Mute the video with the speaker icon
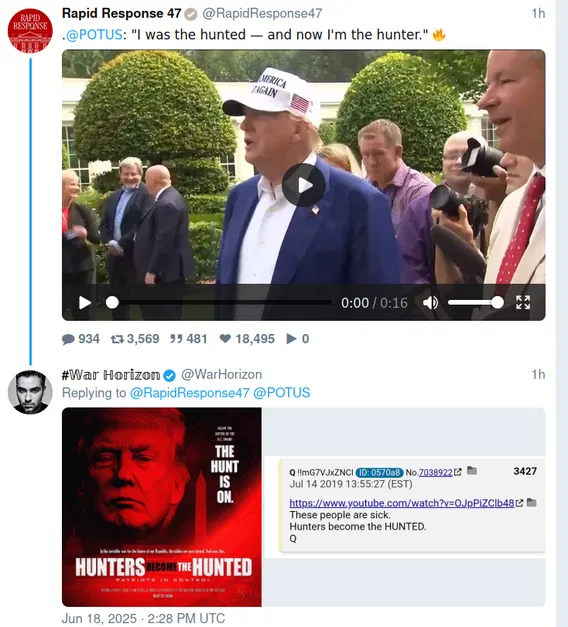Image resolution: width=568 pixels, height=627 pixels. [x=430, y=303]
